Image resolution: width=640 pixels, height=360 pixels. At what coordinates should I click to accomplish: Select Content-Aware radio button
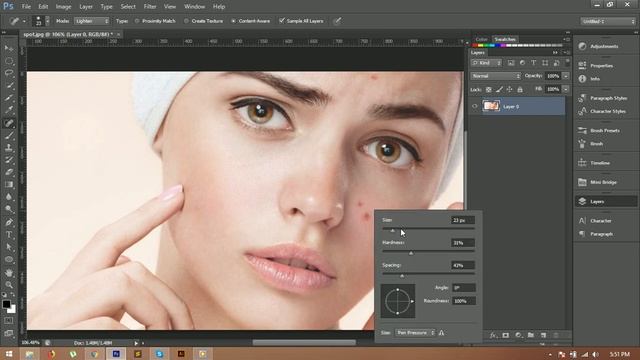[233, 21]
